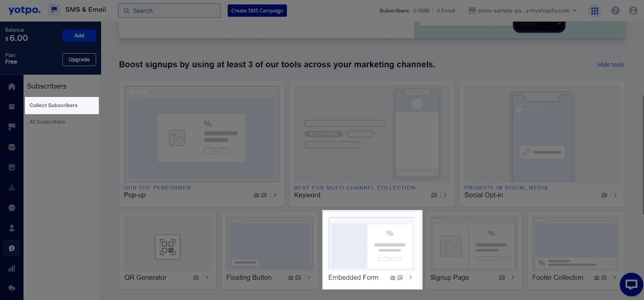This screenshot has width=644, height=300.
Task: Click the envelope icon on the Pop-up card
Action: pyautogui.click(x=256, y=195)
